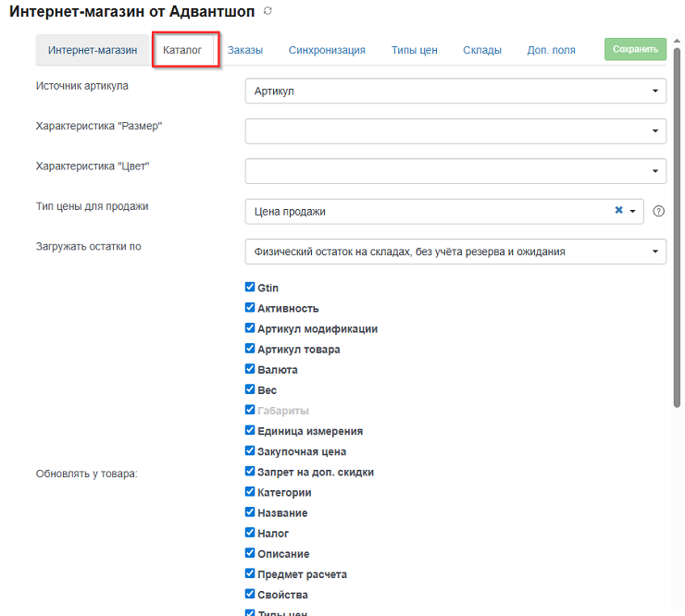Click the scrollbar up arrow
This screenshot has width=685, height=616.
[678, 41]
